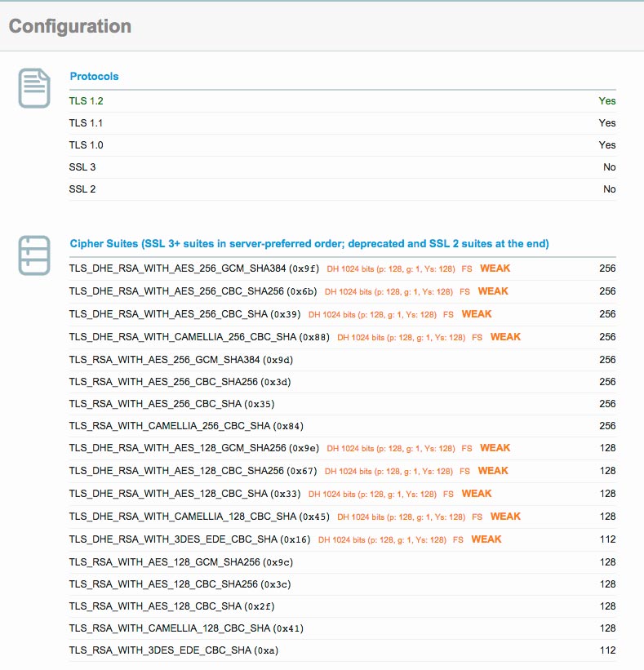644x670 pixels.
Task: Click the Yes value for TLS 1.0
Action: click(606, 145)
